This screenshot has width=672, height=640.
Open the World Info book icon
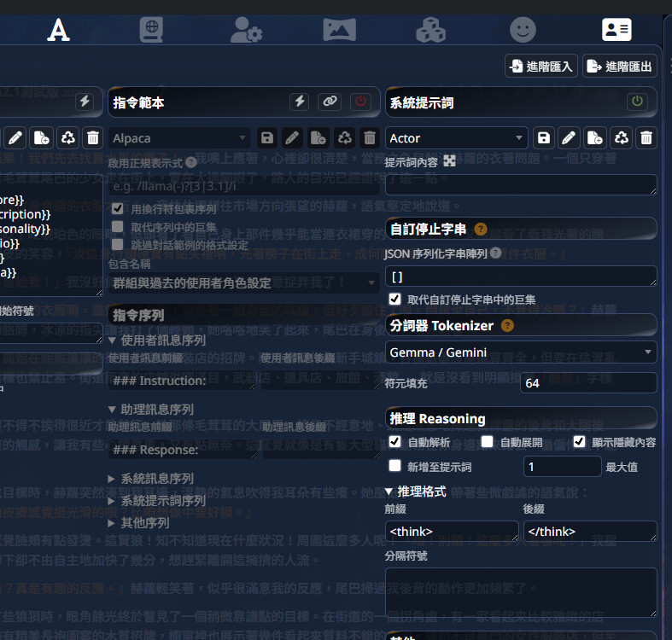(x=151, y=30)
